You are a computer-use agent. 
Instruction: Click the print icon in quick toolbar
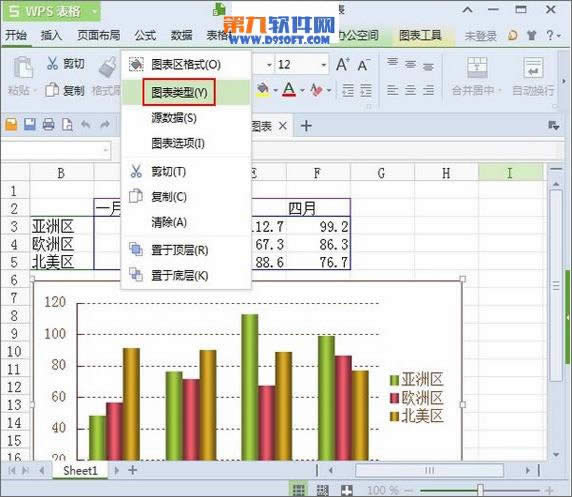tap(48, 125)
